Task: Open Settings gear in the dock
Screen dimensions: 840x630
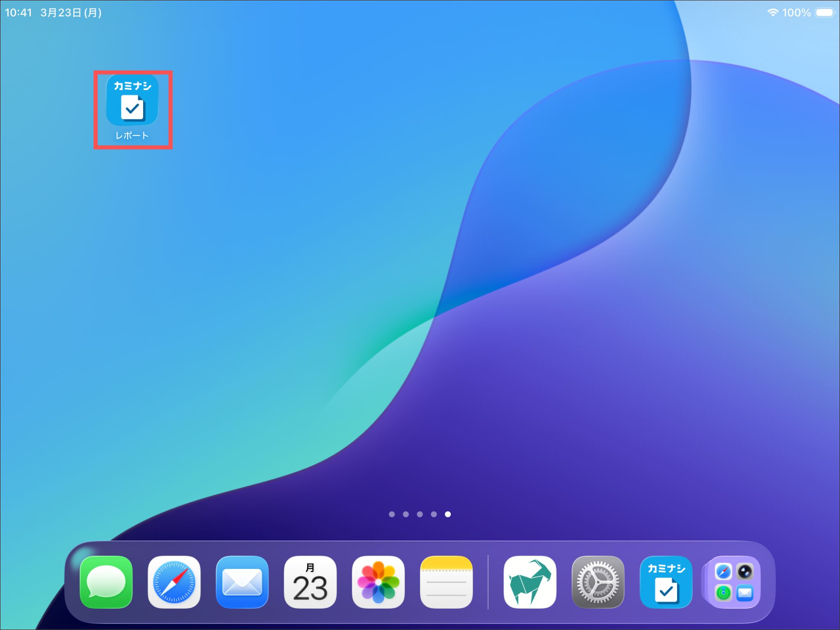Action: coord(598,582)
